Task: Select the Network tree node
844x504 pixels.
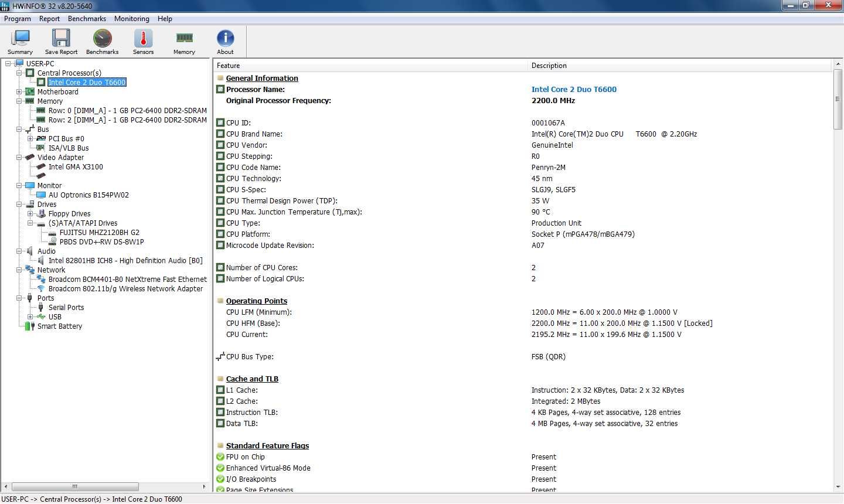Action: 51,270
